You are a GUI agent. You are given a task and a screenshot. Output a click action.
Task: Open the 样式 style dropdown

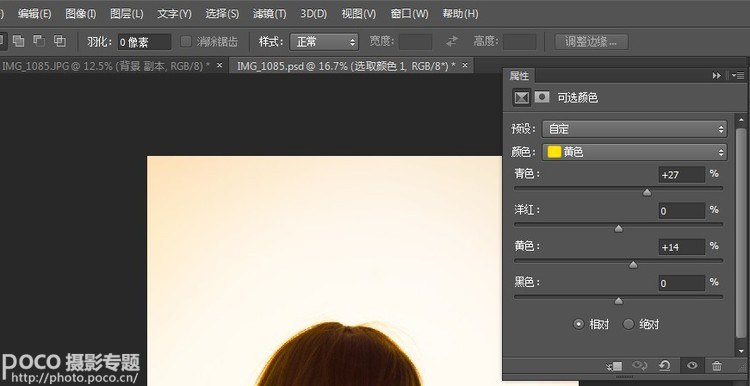[x=324, y=42]
